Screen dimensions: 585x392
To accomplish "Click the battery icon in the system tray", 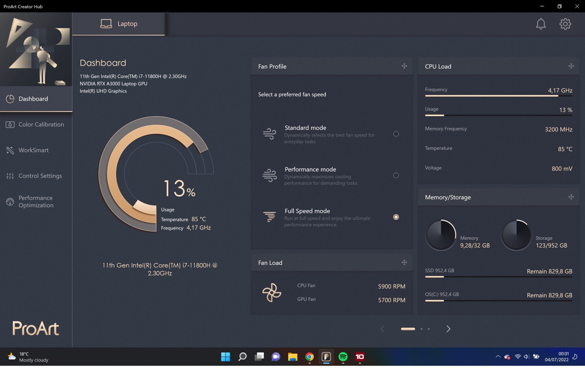I will pyautogui.click(x=536, y=357).
